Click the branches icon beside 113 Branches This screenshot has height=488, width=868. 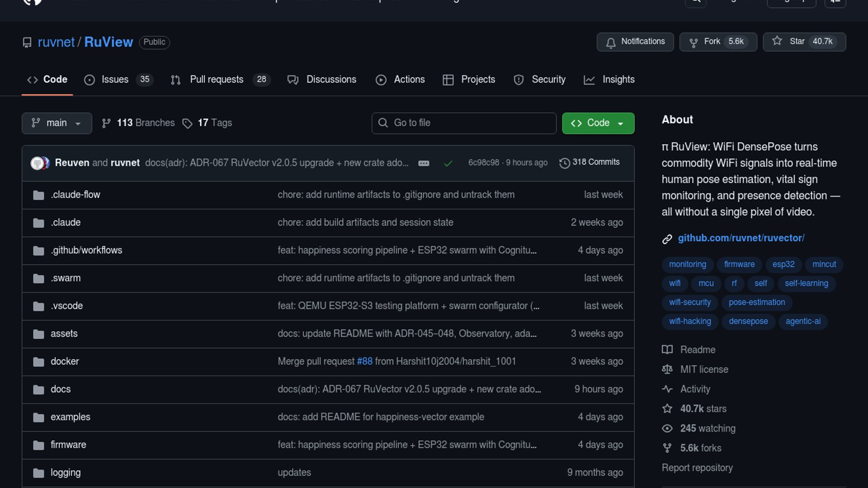[x=106, y=123]
